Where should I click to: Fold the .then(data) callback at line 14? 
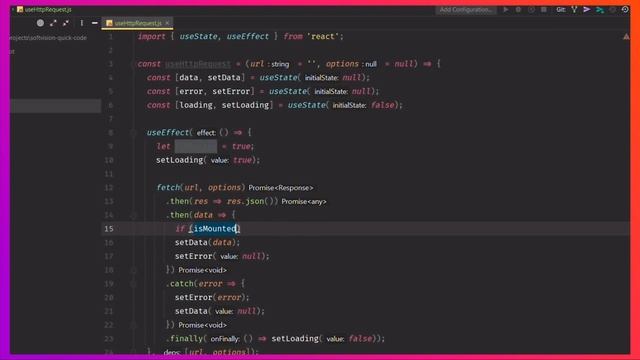133,215
